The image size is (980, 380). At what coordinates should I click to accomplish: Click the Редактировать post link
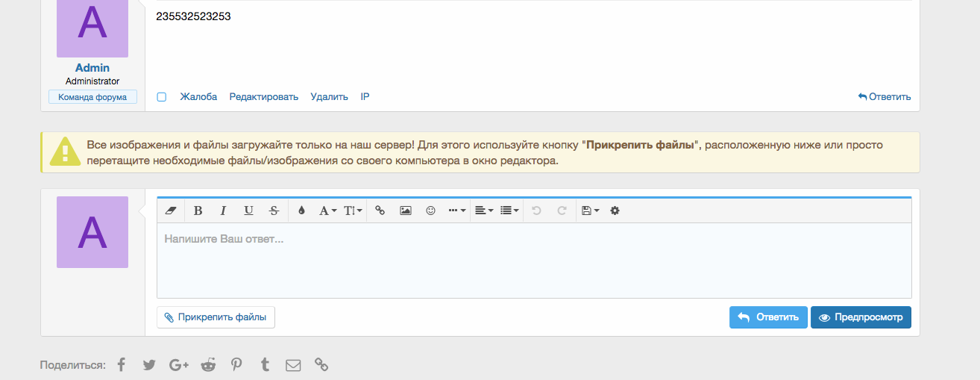pos(263,97)
